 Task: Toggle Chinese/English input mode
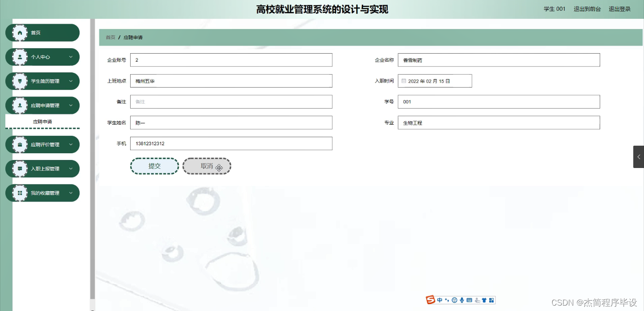coord(440,300)
